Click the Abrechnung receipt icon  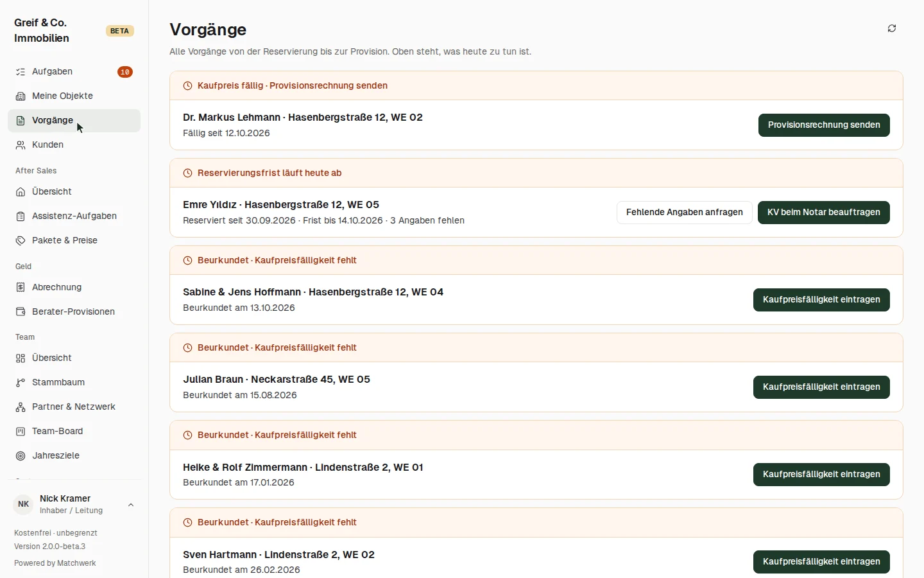pyautogui.click(x=21, y=288)
